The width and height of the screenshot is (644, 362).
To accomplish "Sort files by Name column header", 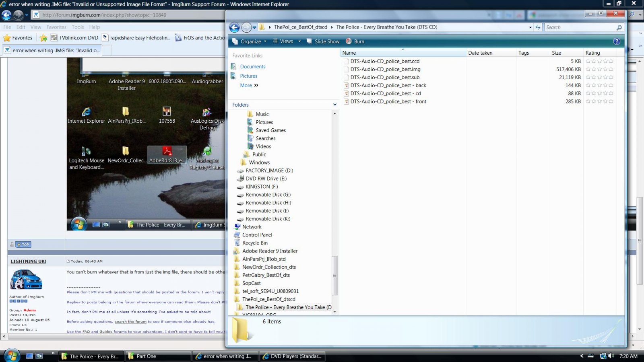I will [x=349, y=53].
